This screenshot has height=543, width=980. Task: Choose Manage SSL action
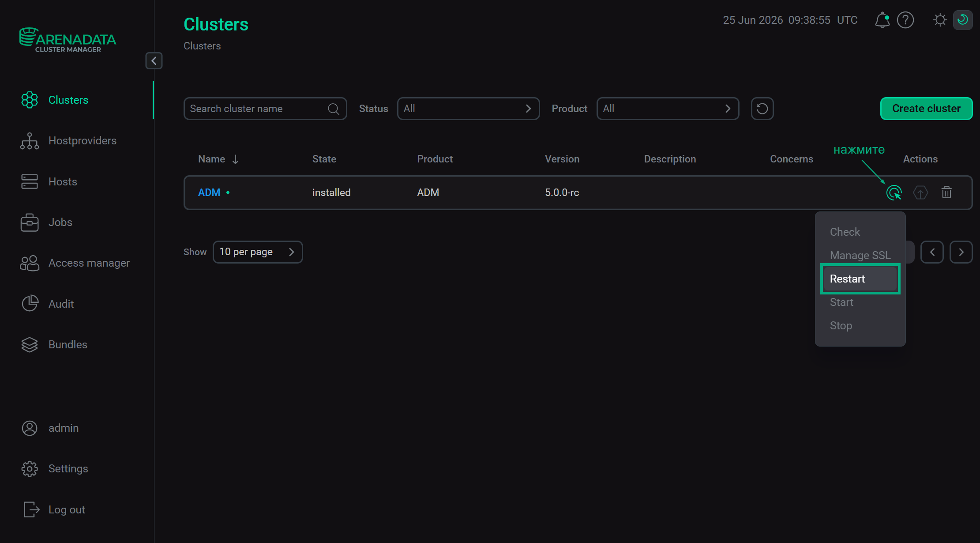point(860,255)
